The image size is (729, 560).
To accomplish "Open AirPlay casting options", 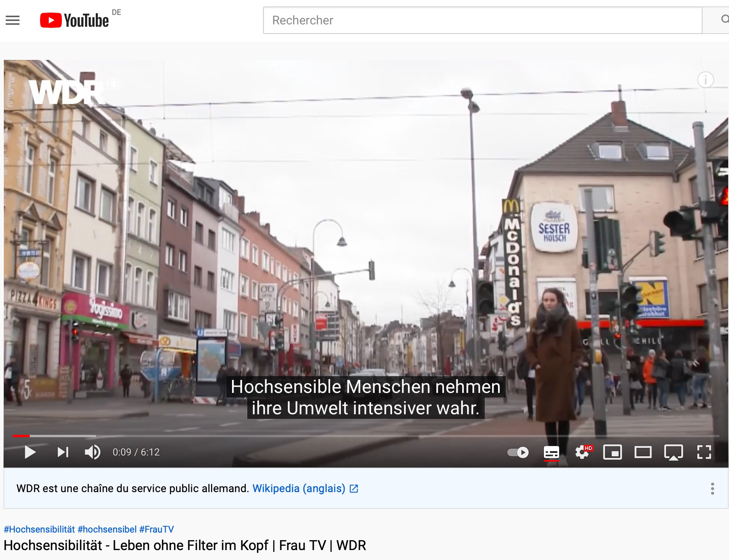I will (x=673, y=452).
